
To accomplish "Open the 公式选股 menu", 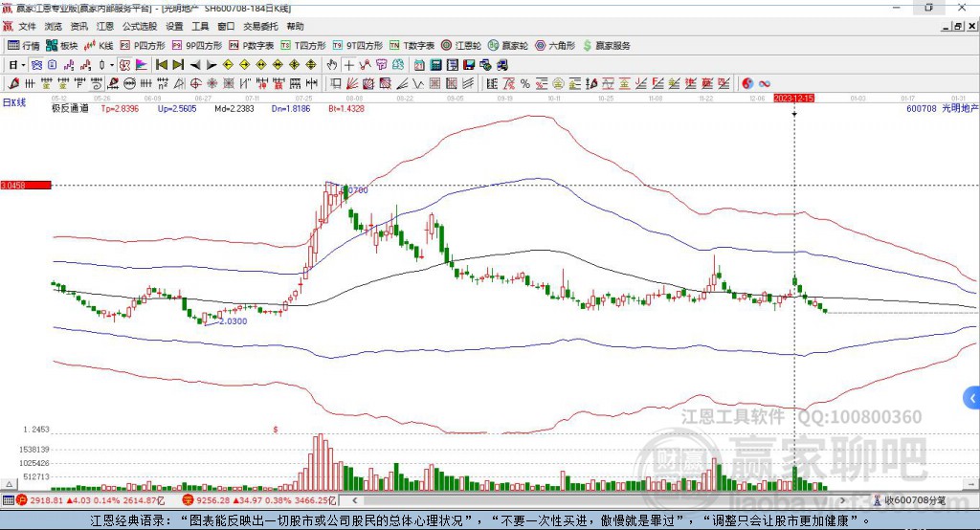I will tap(140, 26).
